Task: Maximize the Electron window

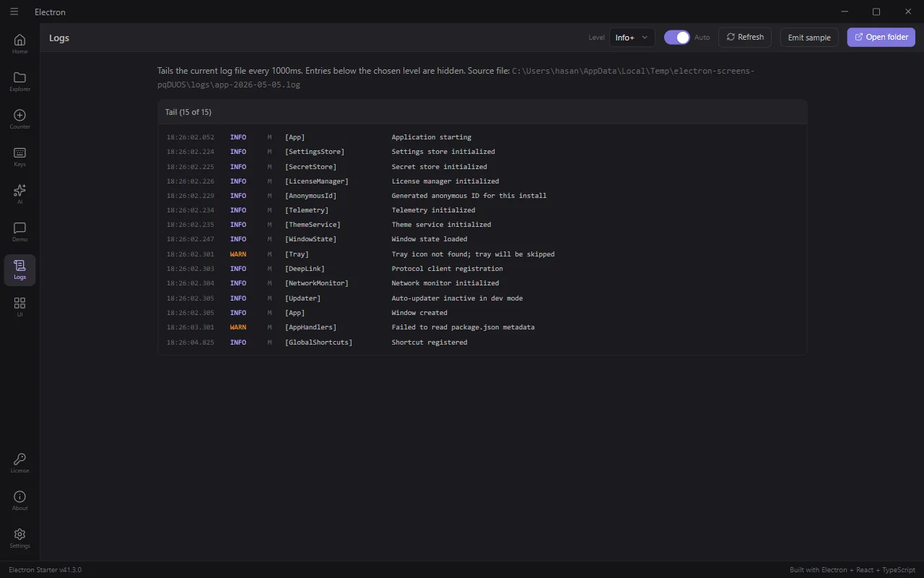Action: (876, 12)
